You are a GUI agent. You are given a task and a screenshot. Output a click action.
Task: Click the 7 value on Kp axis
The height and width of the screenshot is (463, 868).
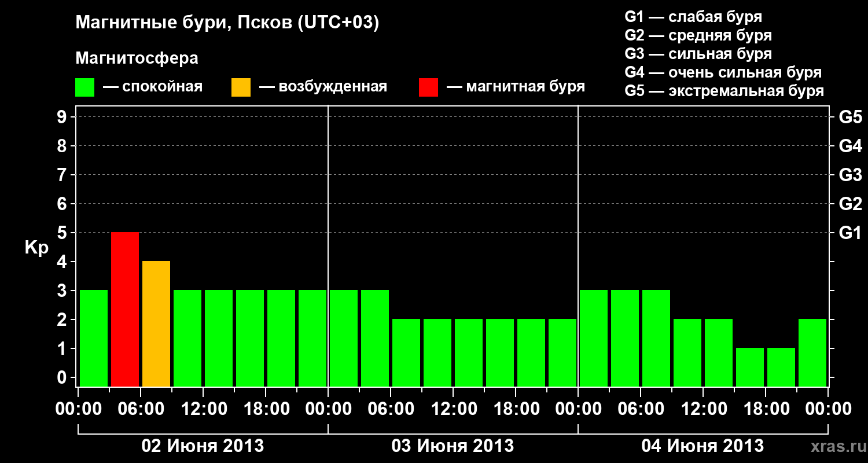click(63, 175)
